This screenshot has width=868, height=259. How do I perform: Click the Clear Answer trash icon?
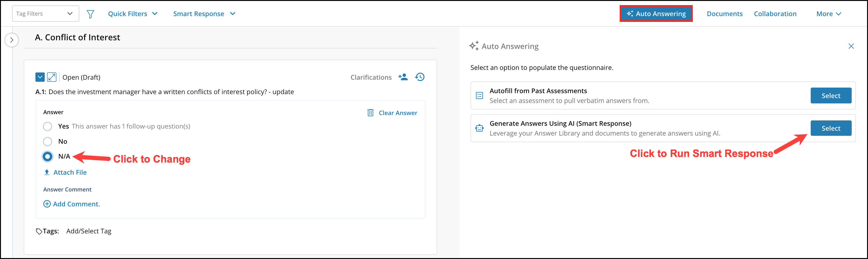(370, 113)
